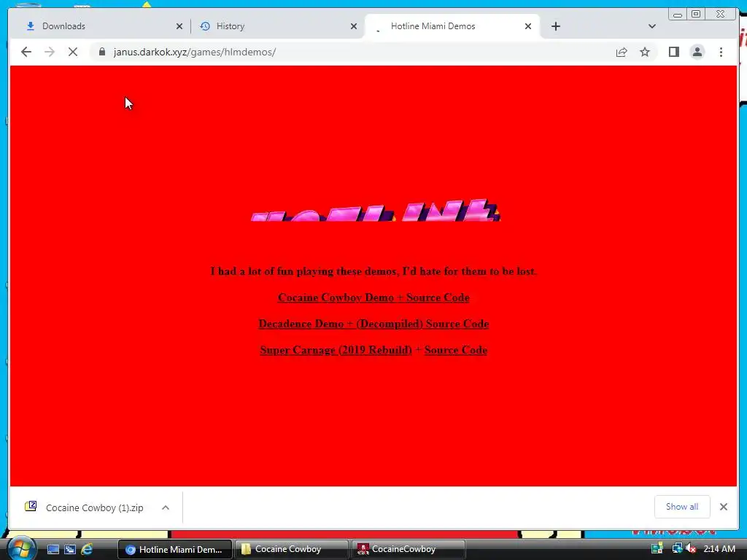
Task: Launch Internet Explorer from quick launch
Action: (x=87, y=549)
